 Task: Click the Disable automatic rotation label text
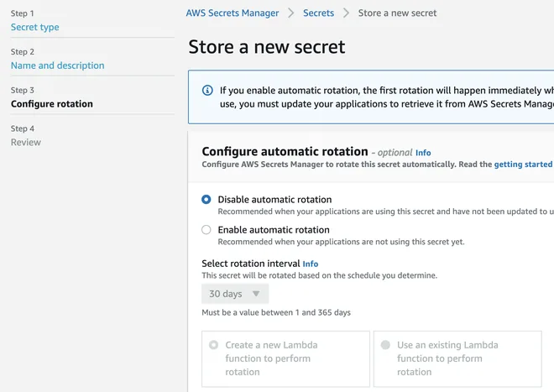tap(274, 200)
